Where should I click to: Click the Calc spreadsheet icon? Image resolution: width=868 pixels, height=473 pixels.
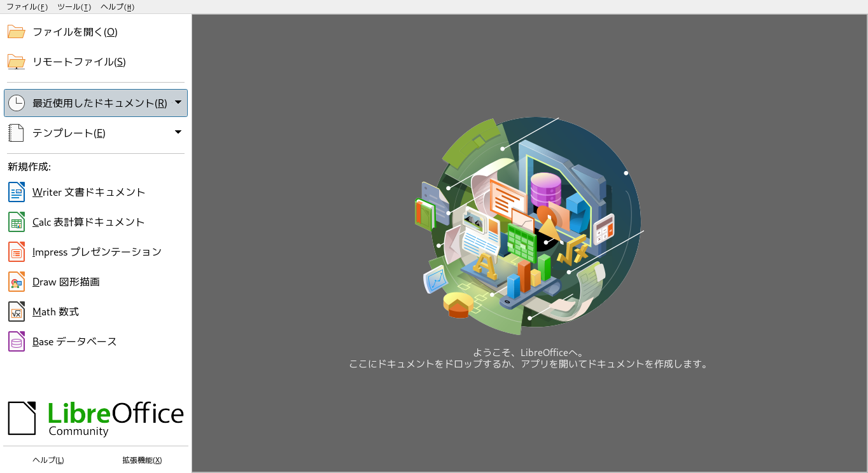click(x=17, y=222)
